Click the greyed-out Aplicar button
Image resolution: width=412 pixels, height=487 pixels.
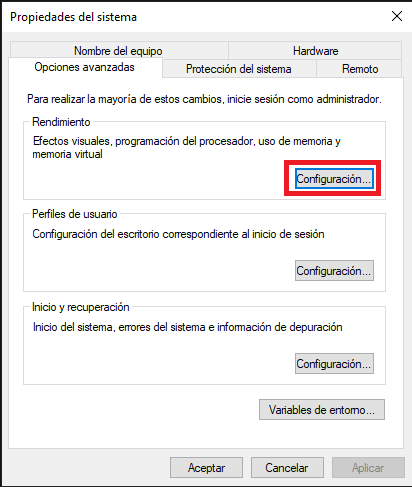[368, 468]
